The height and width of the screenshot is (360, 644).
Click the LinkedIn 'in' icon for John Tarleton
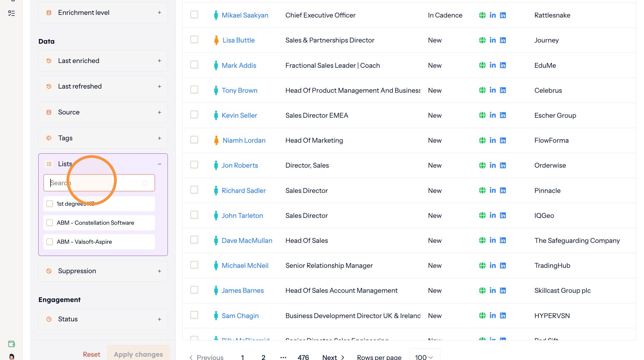point(493,215)
